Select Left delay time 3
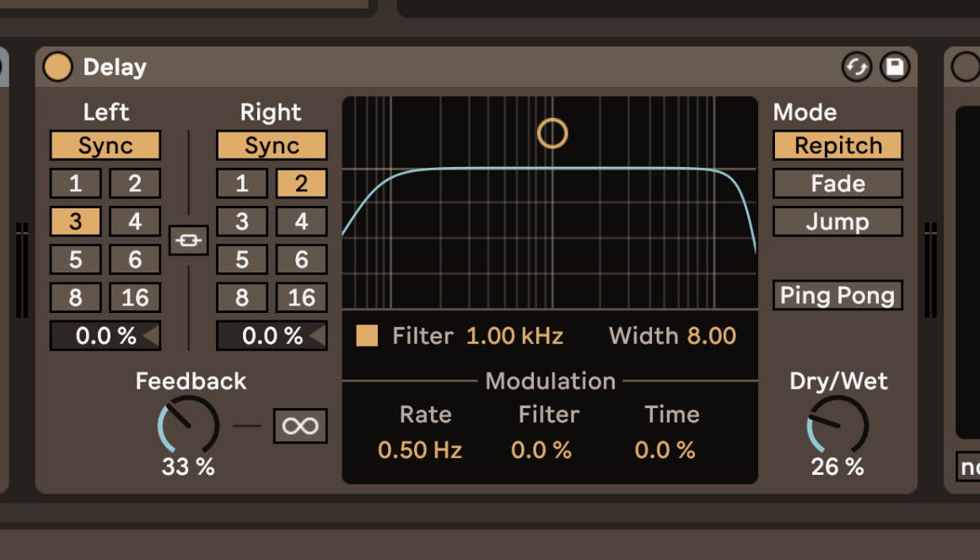 75,221
